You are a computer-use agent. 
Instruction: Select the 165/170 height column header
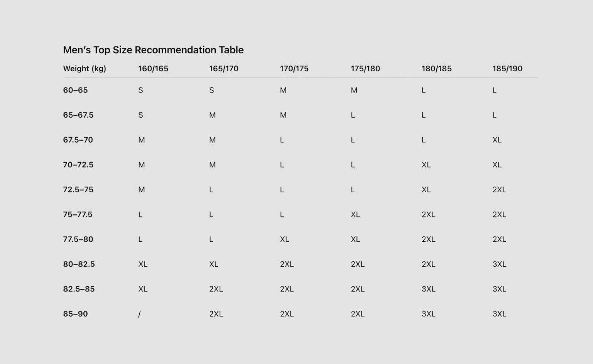(x=224, y=69)
